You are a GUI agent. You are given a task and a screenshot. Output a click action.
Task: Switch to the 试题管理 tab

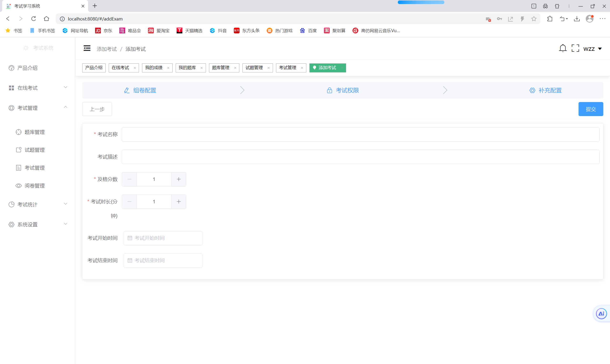coord(254,68)
